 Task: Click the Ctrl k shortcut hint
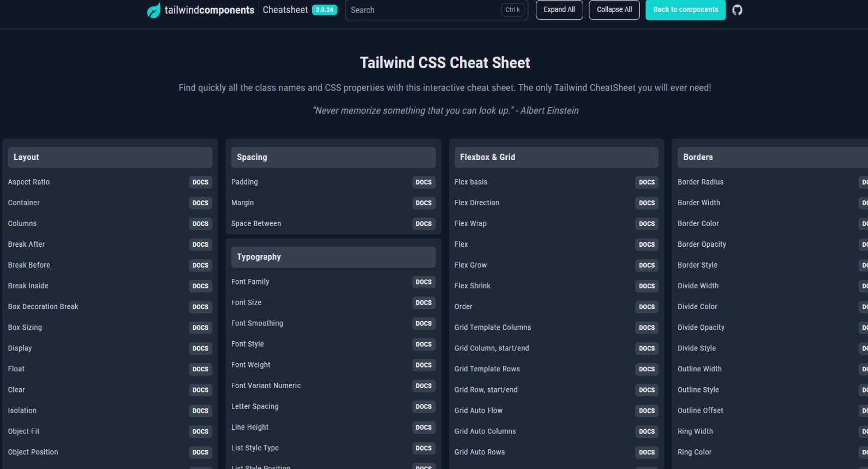click(x=512, y=10)
